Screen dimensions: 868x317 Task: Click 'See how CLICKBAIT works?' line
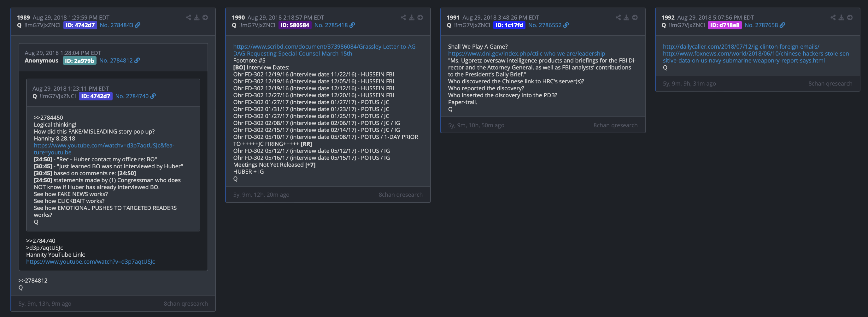(69, 201)
